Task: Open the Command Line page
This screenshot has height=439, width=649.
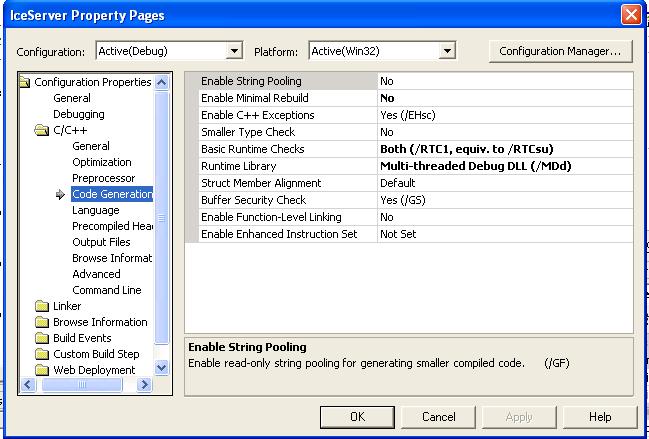Action: click(x=106, y=290)
